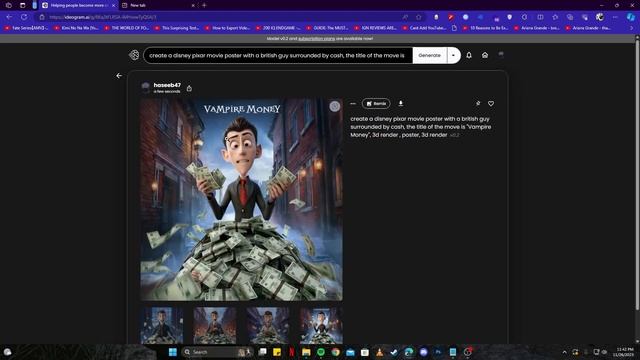
Task: Click the Generate button
Action: (x=429, y=56)
